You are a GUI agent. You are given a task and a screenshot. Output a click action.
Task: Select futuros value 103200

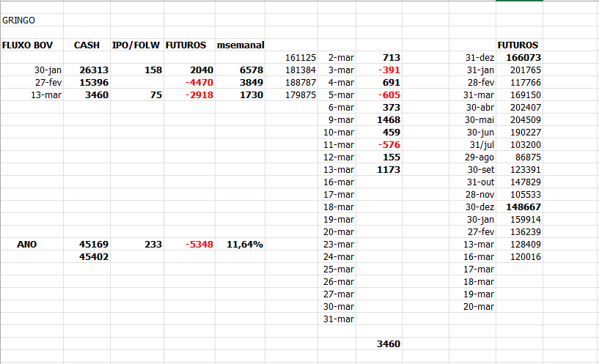pyautogui.click(x=520, y=145)
